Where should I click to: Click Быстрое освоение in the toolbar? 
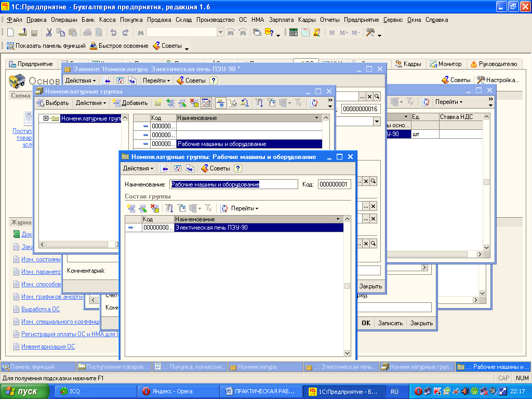pyautogui.click(x=119, y=46)
